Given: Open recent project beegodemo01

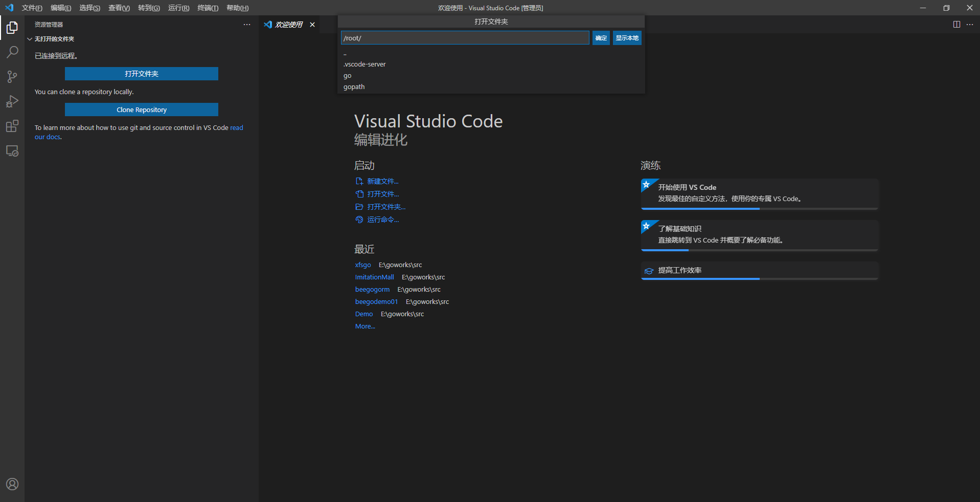Looking at the screenshot, I should [376, 301].
